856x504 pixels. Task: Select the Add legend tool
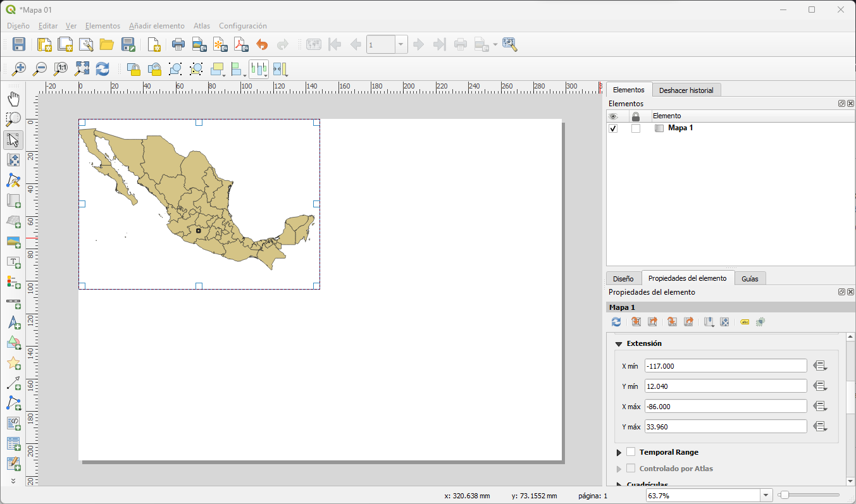(13, 281)
